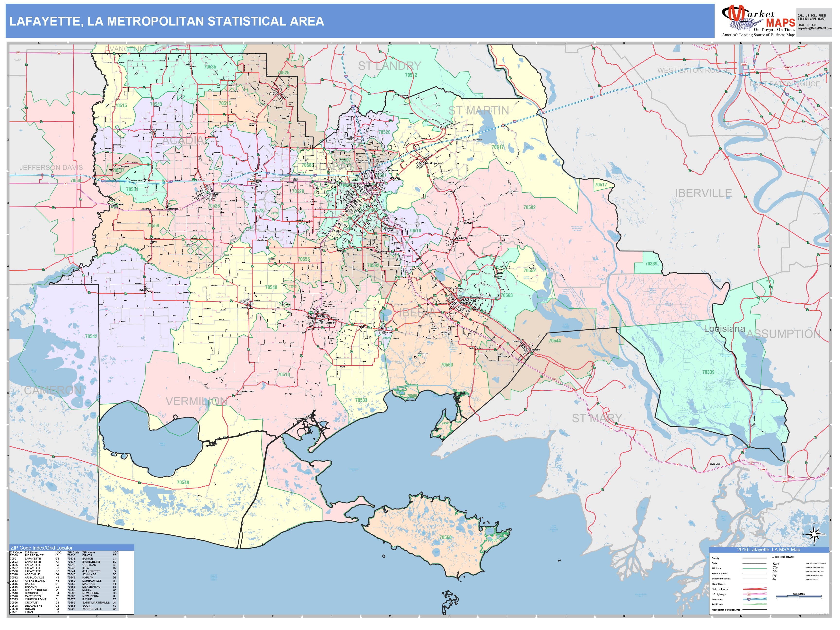Image resolution: width=840 pixels, height=630 pixels.
Task: Click the Toll Roads green line symbol
Action: [x=754, y=605]
